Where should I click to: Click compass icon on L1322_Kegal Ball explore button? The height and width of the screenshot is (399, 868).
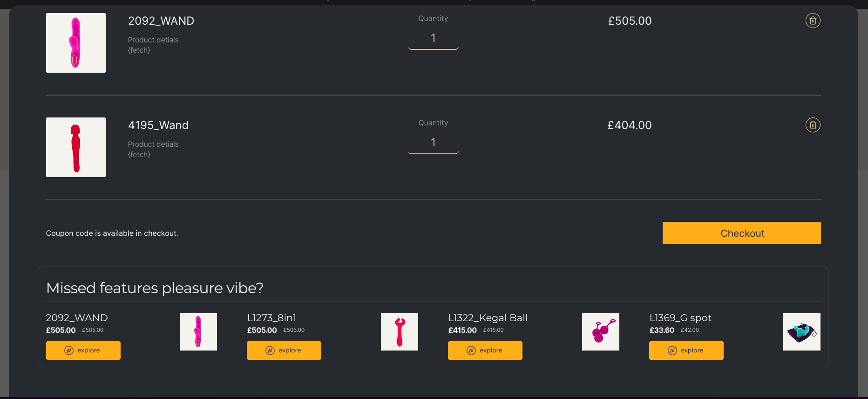(471, 351)
